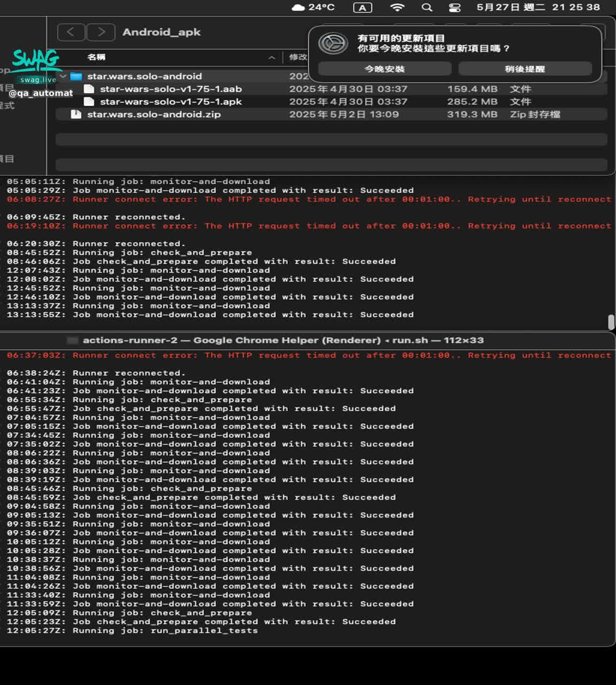Click the date and time in menu bar
Screen dimensions: 616x685
(x=538, y=7)
